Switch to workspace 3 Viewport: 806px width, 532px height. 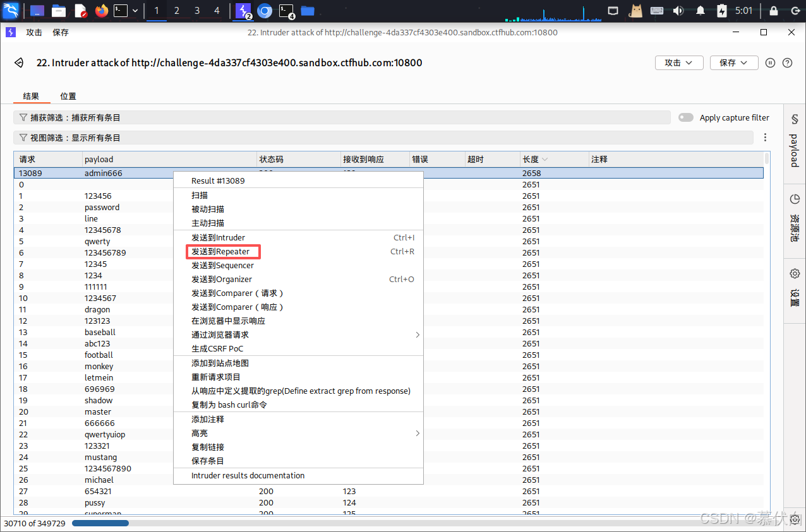197,11
